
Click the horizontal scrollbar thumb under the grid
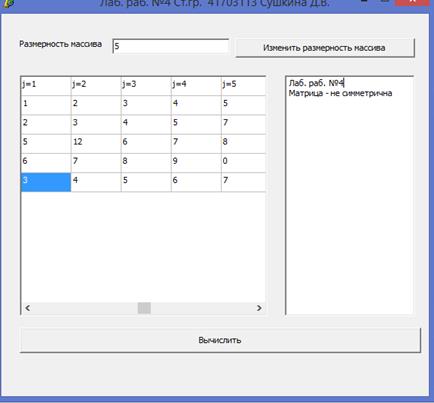[144, 308]
